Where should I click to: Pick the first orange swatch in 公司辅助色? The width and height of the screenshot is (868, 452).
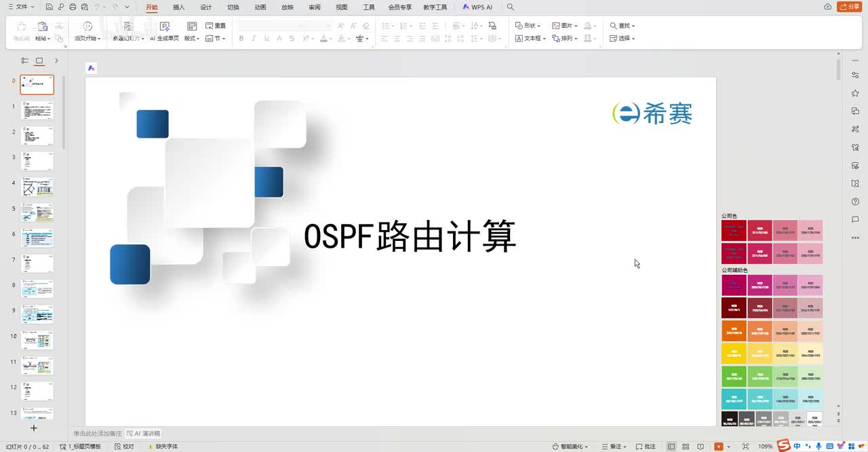tap(734, 331)
